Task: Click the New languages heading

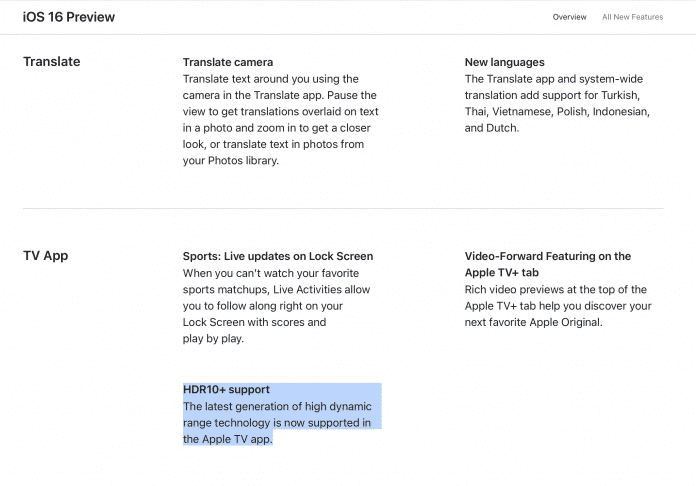Action: [x=504, y=62]
